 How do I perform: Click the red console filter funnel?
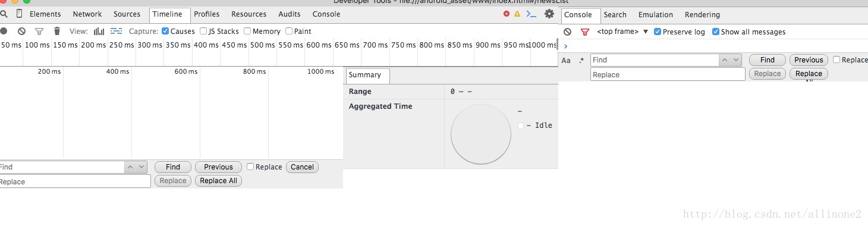(x=585, y=32)
